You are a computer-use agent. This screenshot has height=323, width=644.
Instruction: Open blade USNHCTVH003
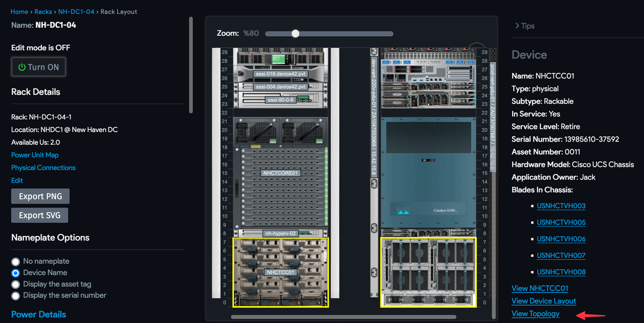[x=561, y=206]
